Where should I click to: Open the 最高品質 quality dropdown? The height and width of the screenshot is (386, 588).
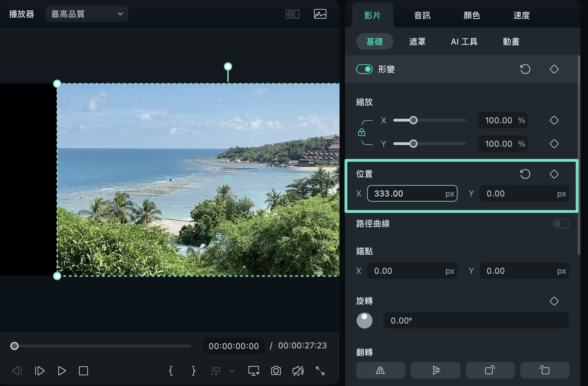tap(87, 14)
